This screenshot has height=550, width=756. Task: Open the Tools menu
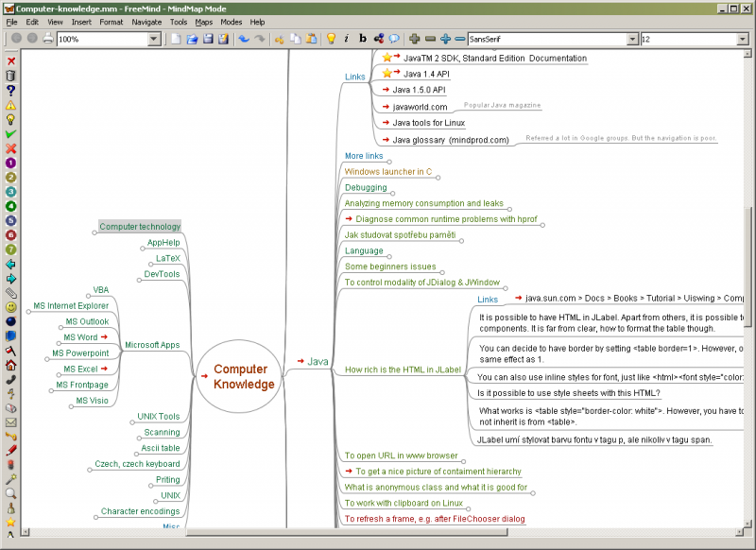tap(179, 22)
